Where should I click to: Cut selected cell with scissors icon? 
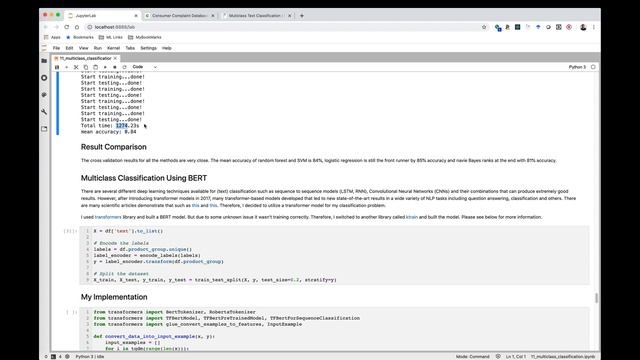[x=76, y=67]
